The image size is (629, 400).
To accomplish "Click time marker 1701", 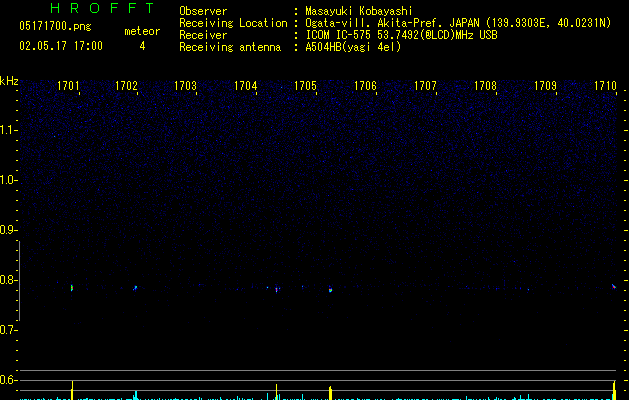I will tap(68, 86).
